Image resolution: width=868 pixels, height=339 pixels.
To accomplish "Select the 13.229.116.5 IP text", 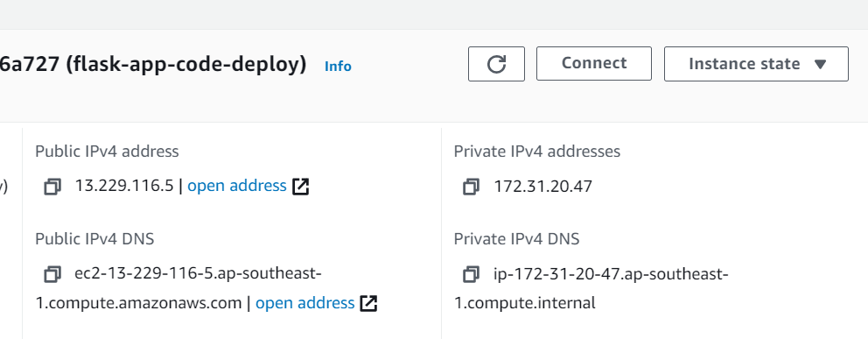I will tap(124, 186).
